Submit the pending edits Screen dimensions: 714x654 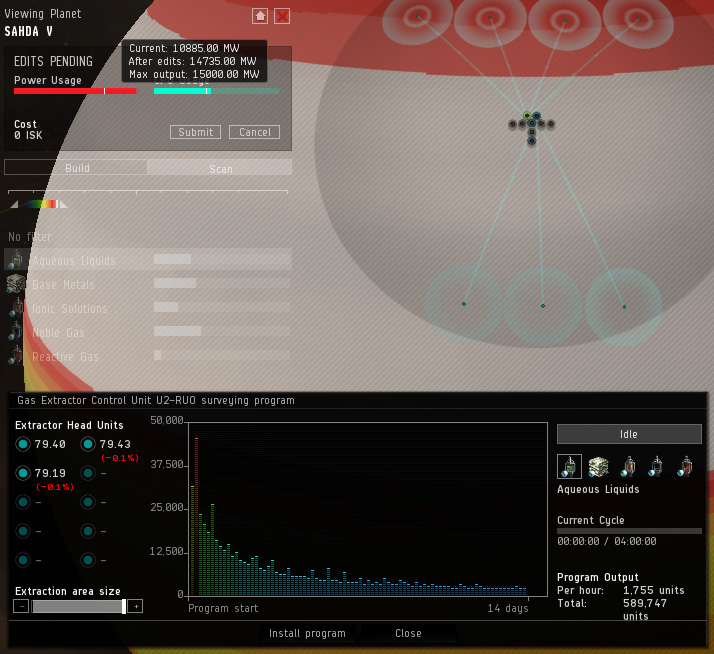tap(195, 132)
